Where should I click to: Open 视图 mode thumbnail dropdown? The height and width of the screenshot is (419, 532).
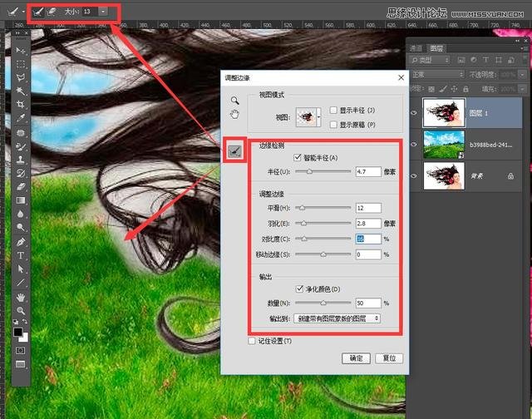[x=318, y=117]
